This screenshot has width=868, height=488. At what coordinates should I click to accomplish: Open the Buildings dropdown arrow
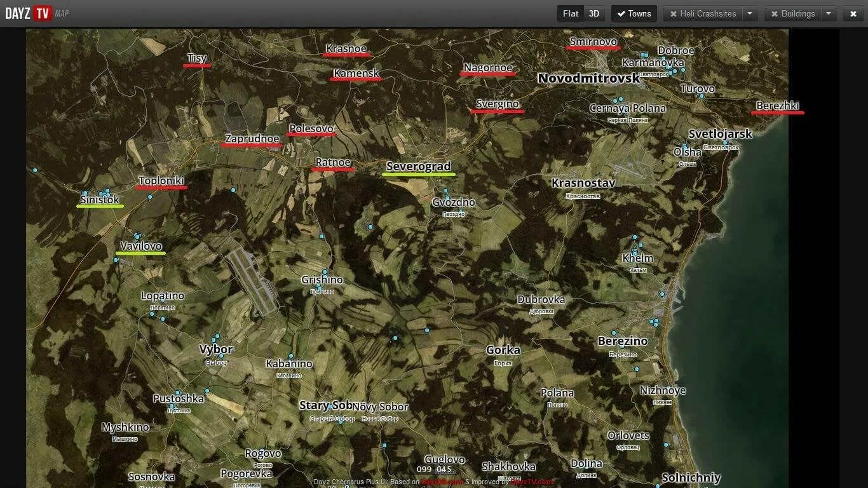pos(829,13)
